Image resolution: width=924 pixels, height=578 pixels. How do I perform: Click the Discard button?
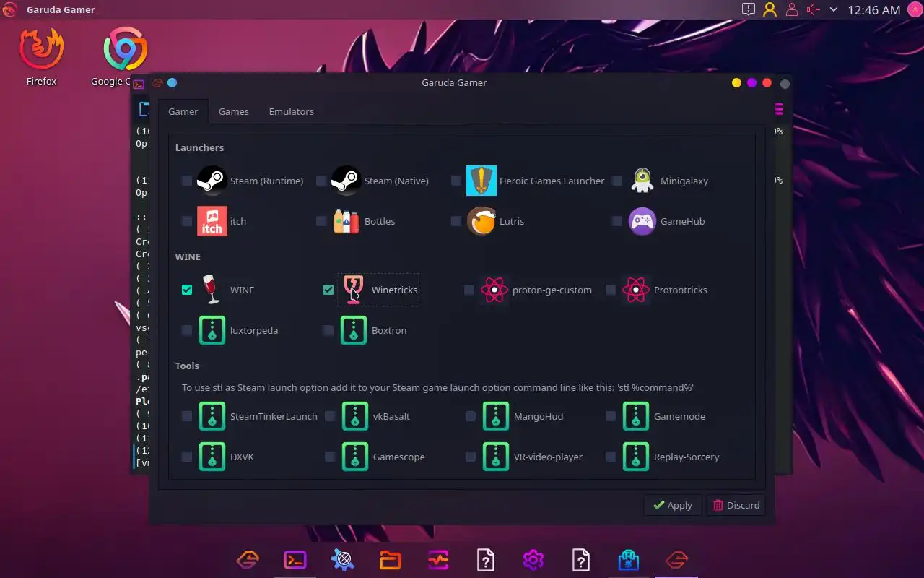[736, 505]
